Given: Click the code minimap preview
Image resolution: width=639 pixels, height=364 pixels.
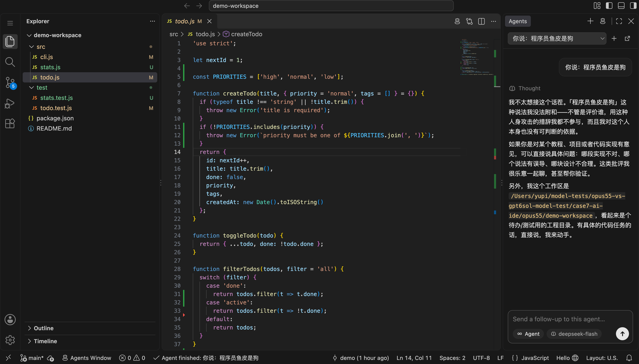Looking at the screenshot, I should click(x=477, y=57).
